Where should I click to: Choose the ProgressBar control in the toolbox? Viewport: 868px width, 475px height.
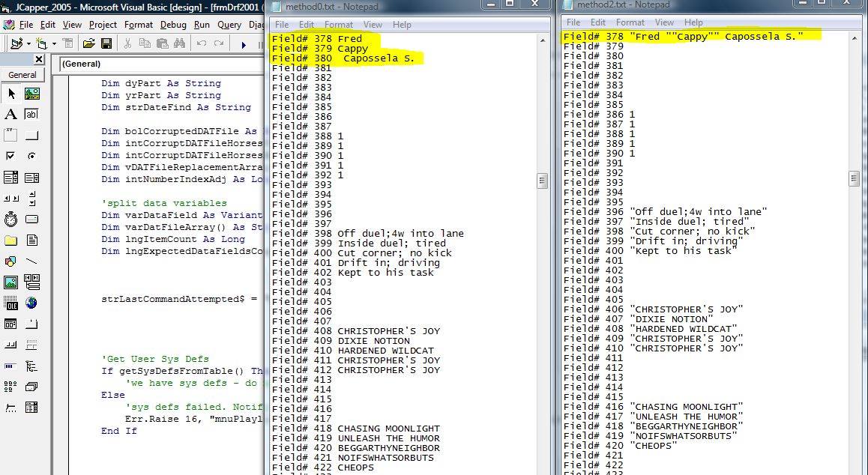10,366
